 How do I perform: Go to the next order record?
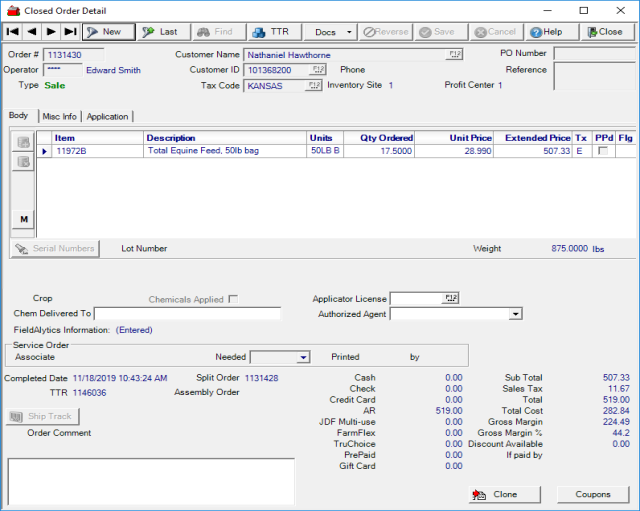coord(51,32)
